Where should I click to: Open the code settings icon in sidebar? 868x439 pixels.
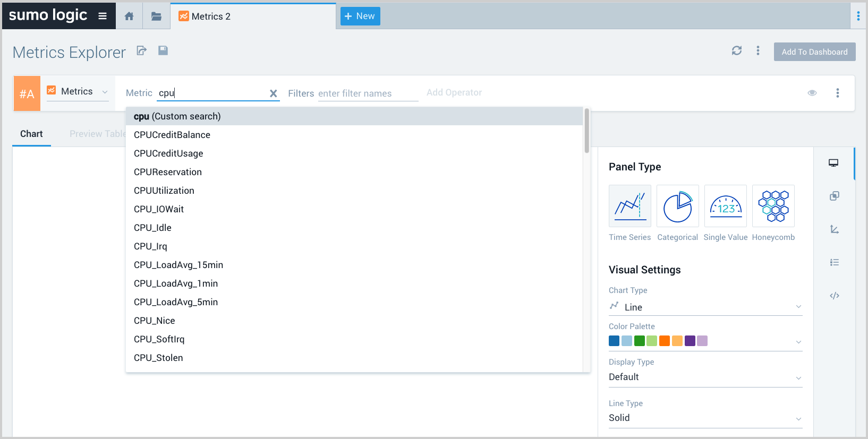pyautogui.click(x=835, y=296)
